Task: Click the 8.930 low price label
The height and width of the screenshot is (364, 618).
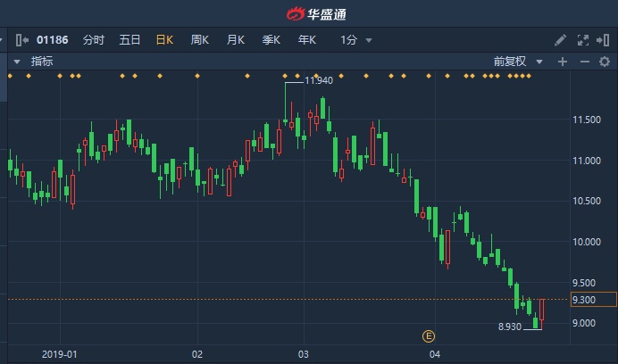Action: tap(510, 327)
